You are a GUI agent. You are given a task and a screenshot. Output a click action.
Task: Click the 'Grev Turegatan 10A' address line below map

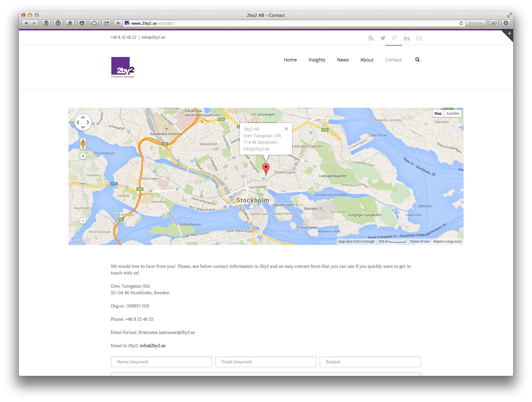[130, 286]
